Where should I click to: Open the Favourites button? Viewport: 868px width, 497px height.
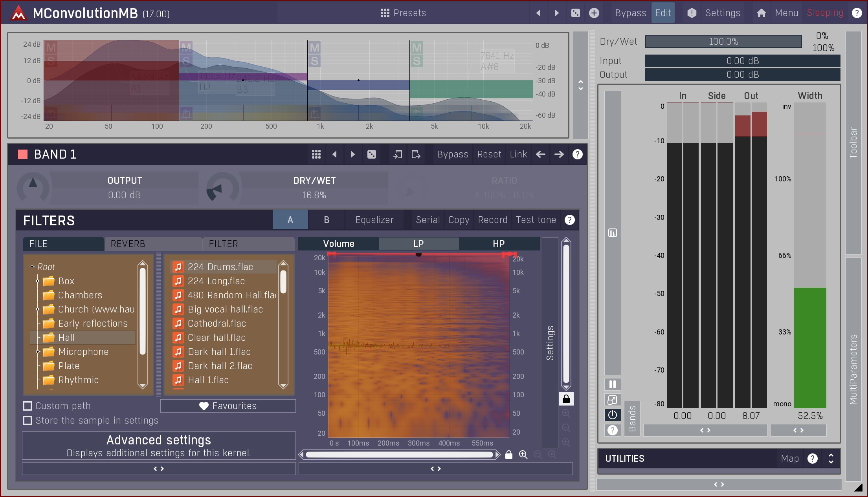(228, 406)
